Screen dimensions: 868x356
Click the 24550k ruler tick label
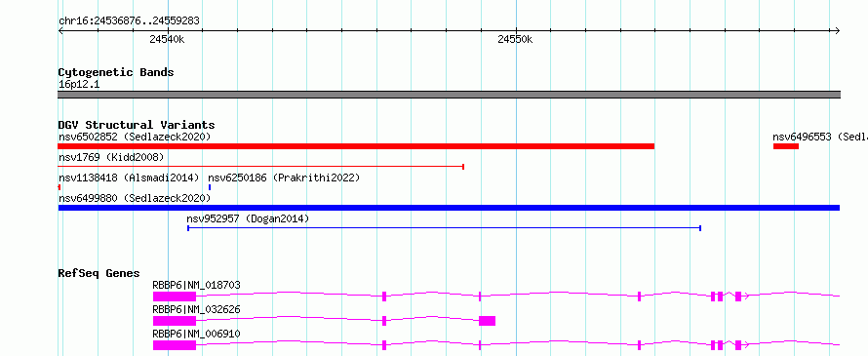pyautogui.click(x=515, y=39)
